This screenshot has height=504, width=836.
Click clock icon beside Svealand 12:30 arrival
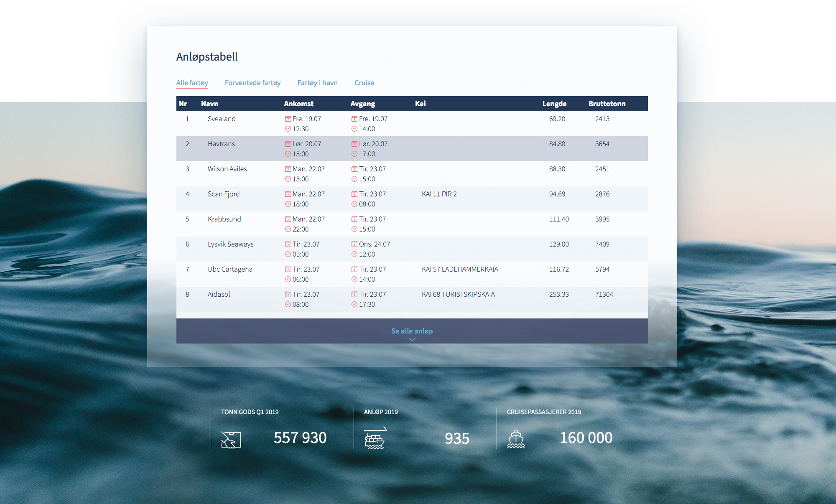(x=288, y=129)
